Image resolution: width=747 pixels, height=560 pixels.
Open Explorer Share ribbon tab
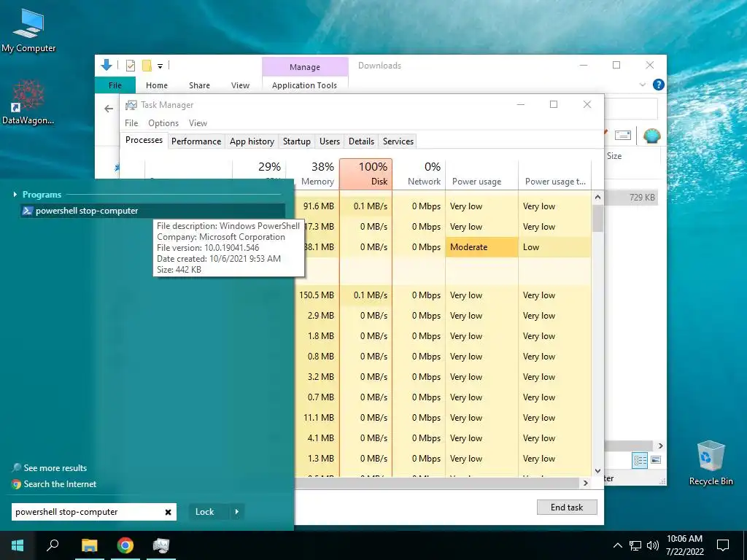tap(199, 85)
